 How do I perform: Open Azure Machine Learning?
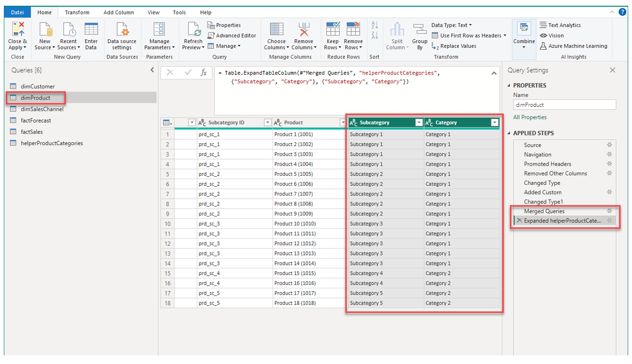click(x=574, y=46)
